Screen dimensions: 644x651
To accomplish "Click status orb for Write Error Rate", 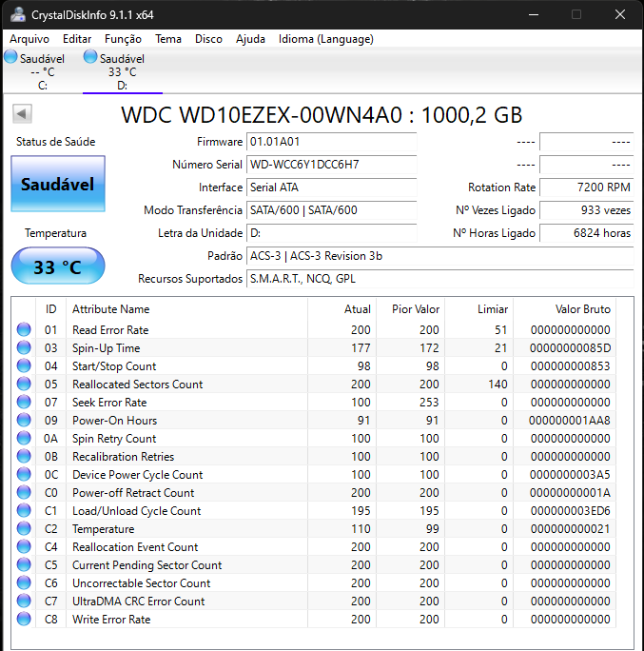I will tap(24, 619).
